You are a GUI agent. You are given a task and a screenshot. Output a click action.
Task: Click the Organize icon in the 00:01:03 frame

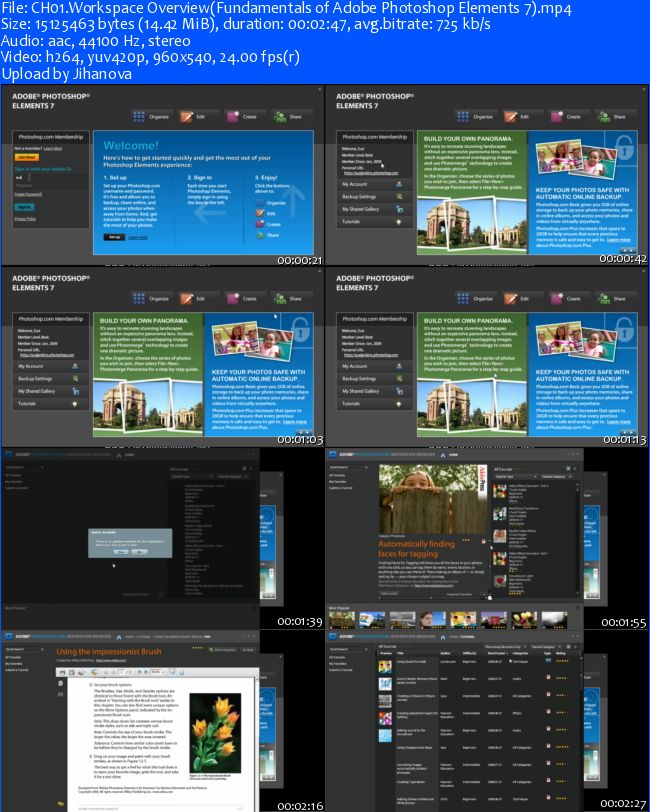pos(139,298)
